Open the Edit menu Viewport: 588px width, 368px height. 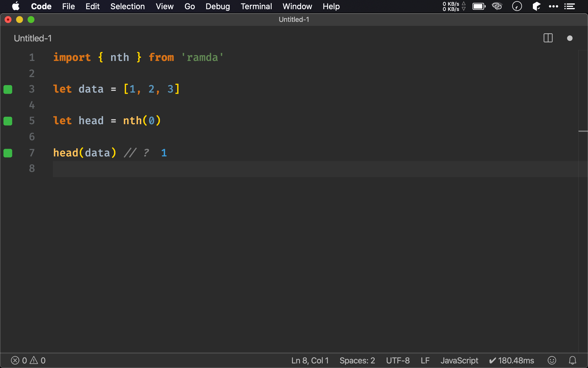tap(92, 6)
